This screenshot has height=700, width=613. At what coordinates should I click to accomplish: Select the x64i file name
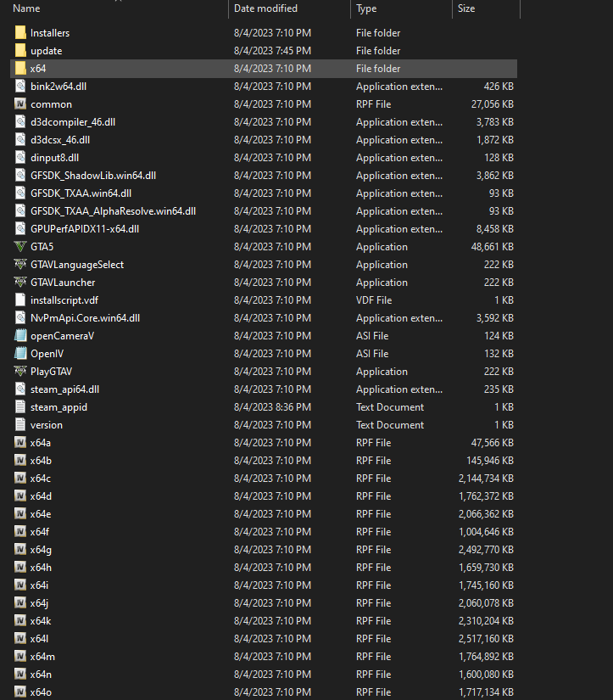pyautogui.click(x=39, y=585)
